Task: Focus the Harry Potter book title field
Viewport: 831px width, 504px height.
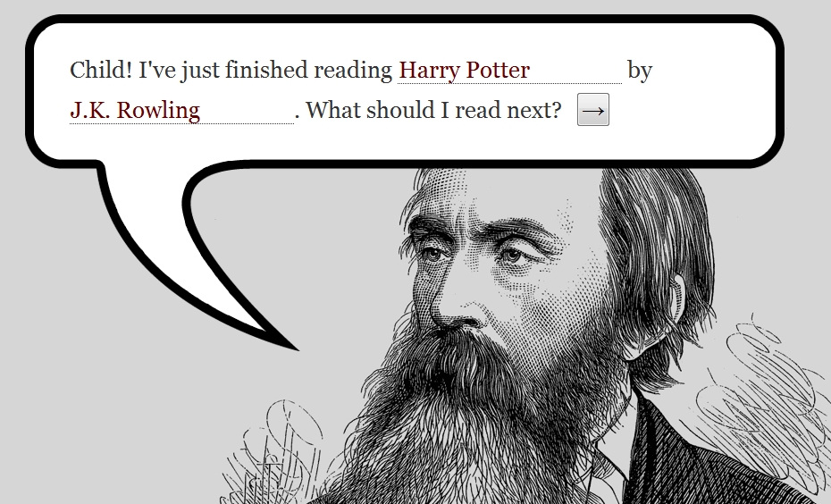Action: pyautogui.click(x=510, y=70)
